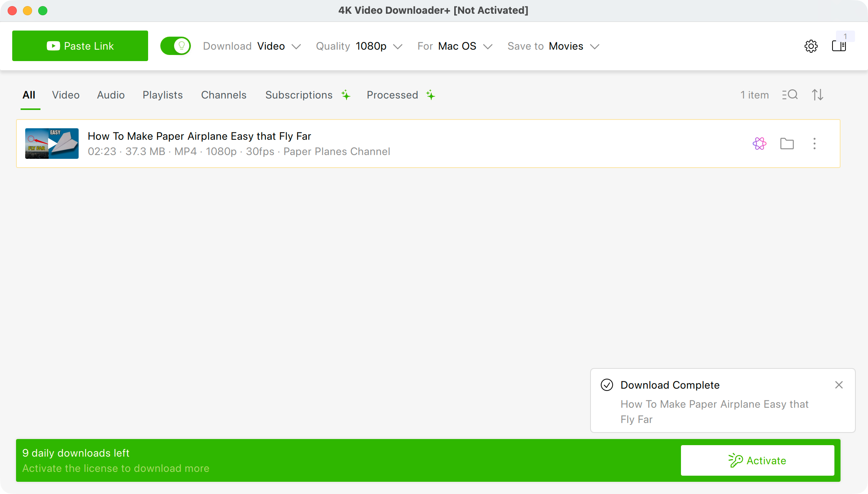Screen dimensions: 868x494
Task: Click the Activate license button
Action: tap(757, 460)
